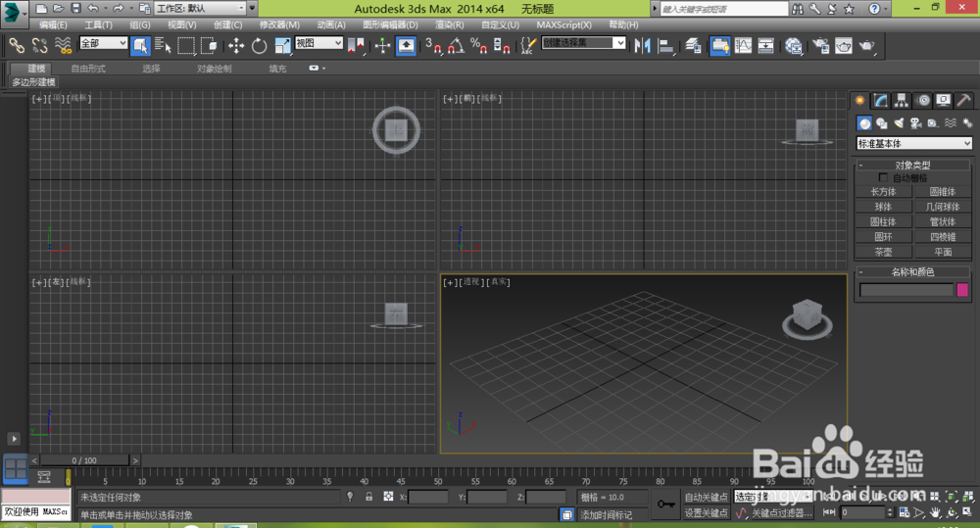This screenshot has width=980, height=528.
Task: Click the teapot Render Production icon
Action: (x=867, y=45)
